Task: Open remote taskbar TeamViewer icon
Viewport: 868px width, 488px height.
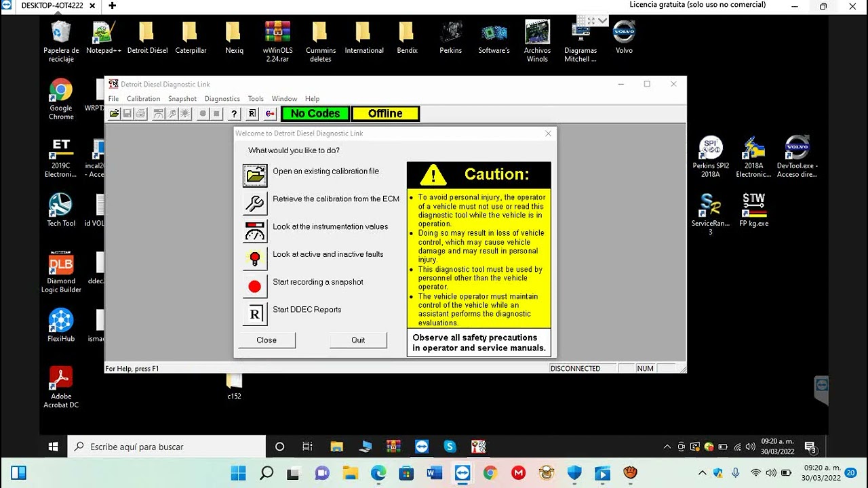Action: [422, 447]
